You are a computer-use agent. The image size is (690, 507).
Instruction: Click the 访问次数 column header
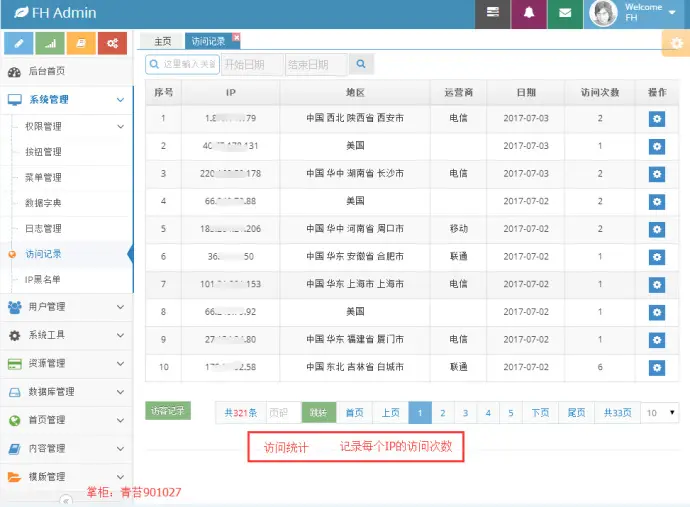600,92
